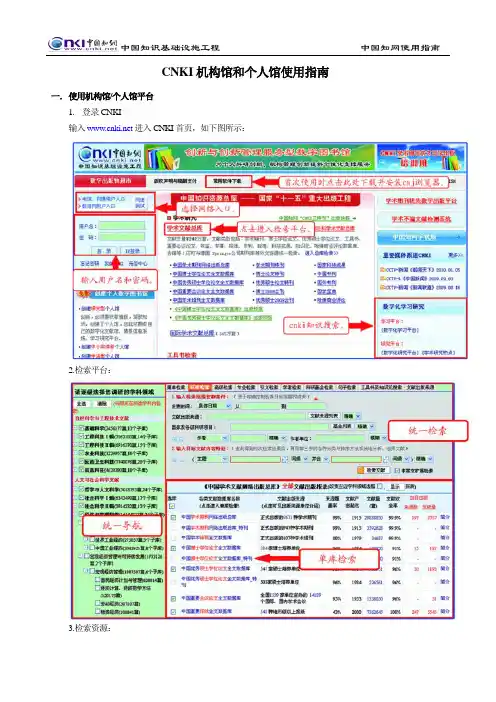This screenshot has width=496, height=702.
Task: Open 学术期刊优先数字出版平台 button
Action: 421,201
